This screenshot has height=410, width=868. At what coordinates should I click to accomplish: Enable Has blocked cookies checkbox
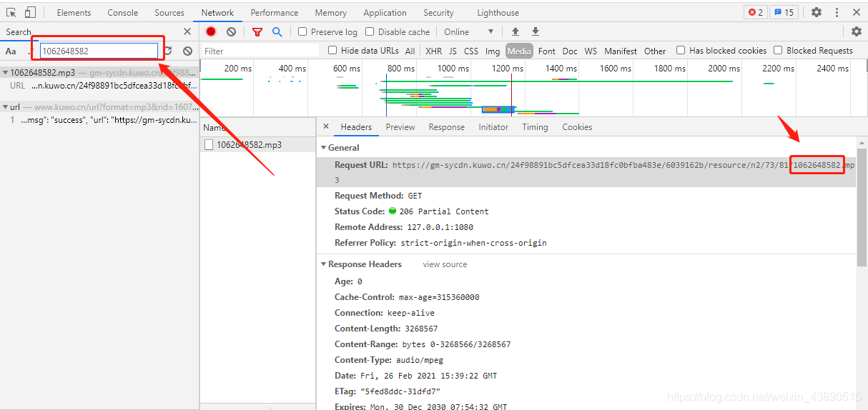click(681, 50)
